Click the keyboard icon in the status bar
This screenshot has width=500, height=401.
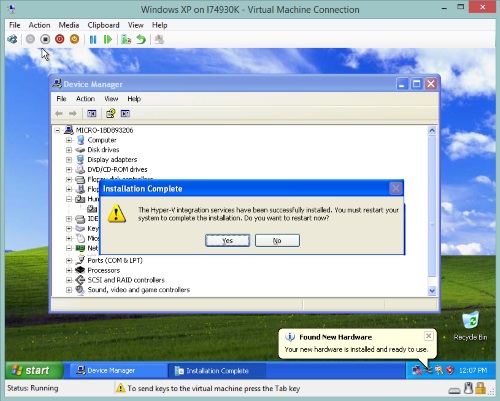click(x=454, y=390)
